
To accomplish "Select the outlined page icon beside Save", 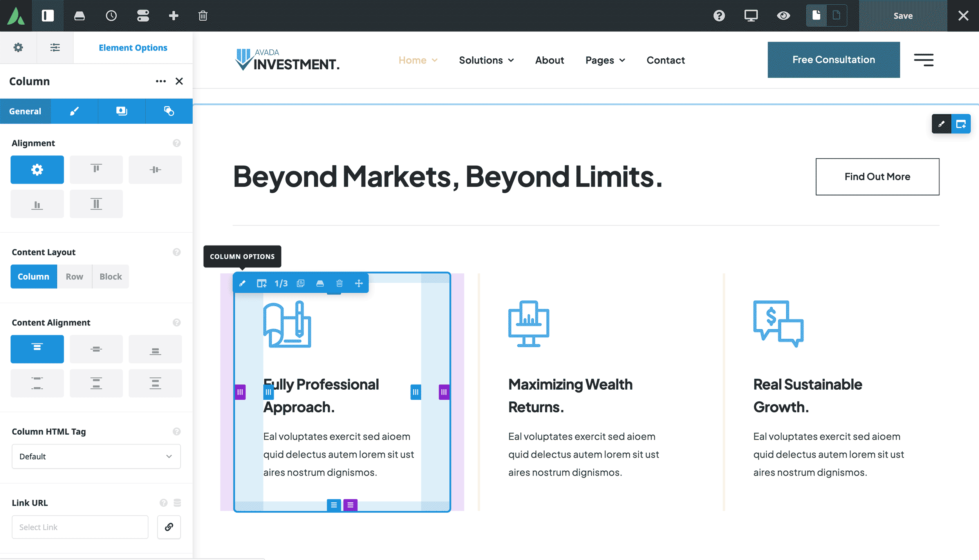I will click(x=836, y=16).
